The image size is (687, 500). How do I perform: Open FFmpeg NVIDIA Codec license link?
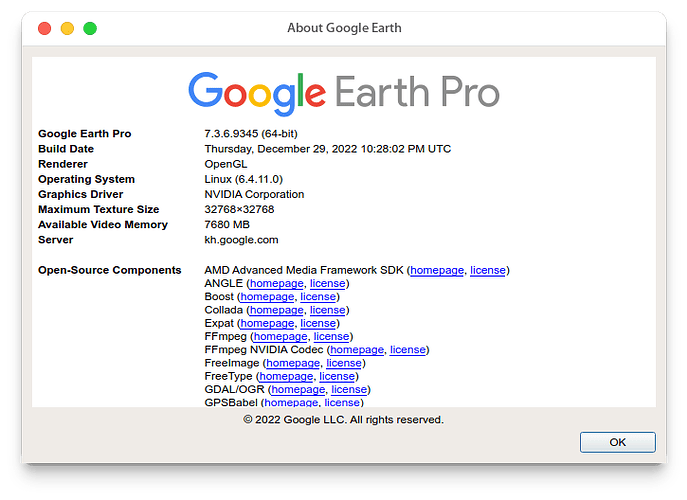(x=407, y=350)
